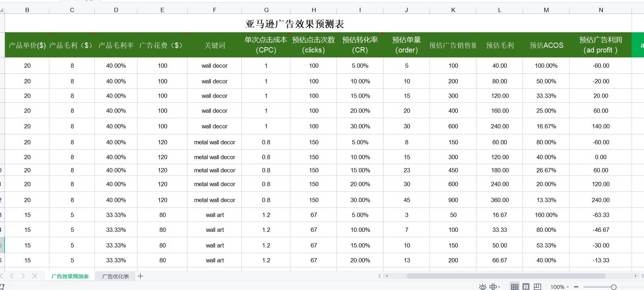Click the 预估ACOS header cell

tap(546, 45)
